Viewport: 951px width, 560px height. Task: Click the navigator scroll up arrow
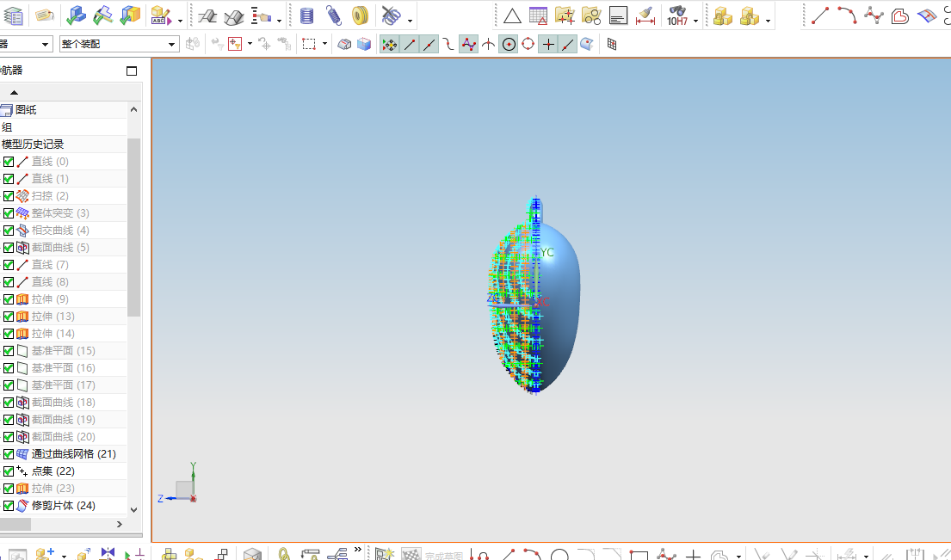(134, 110)
